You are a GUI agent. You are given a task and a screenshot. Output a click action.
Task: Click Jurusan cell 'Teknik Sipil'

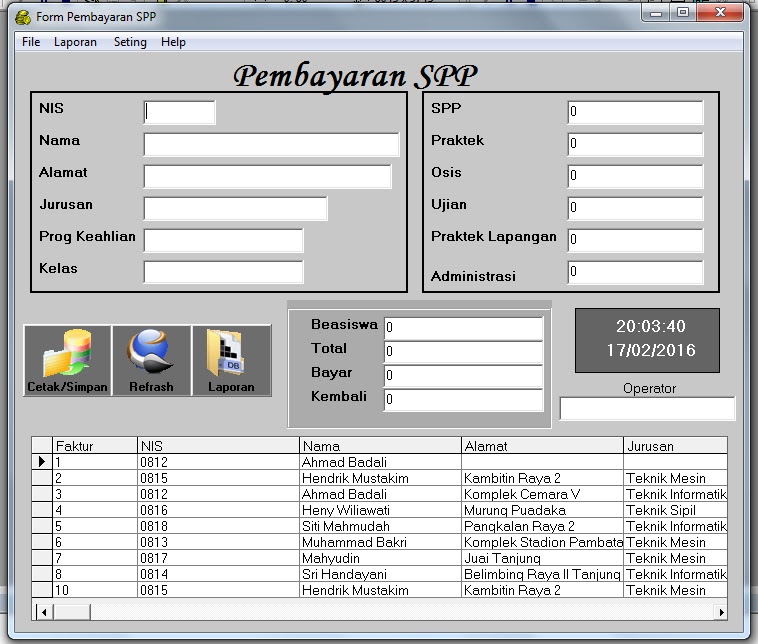coord(675,510)
